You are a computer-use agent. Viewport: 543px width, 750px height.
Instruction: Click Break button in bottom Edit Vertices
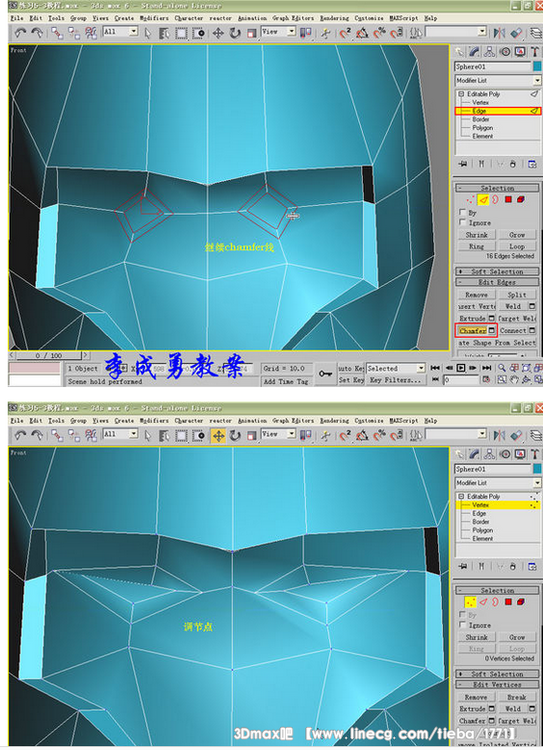point(517,697)
